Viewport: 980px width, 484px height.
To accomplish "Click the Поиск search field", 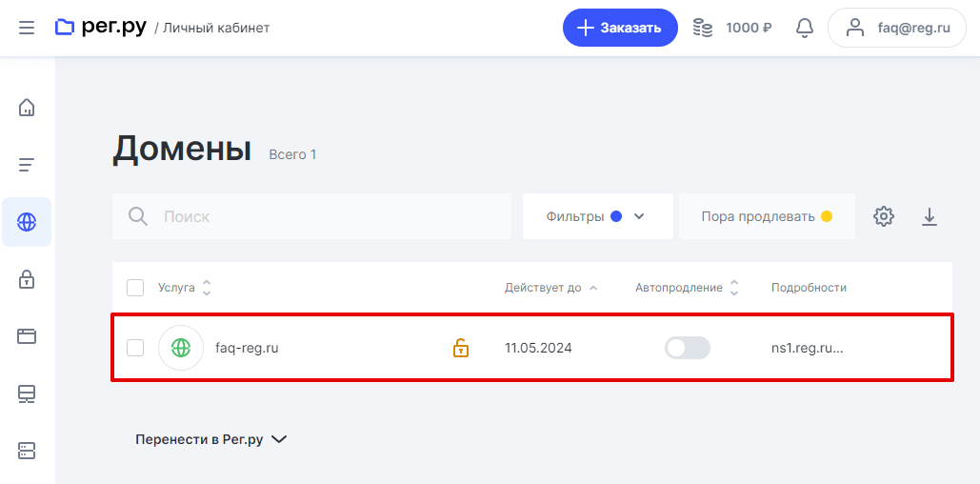I will click(324, 216).
